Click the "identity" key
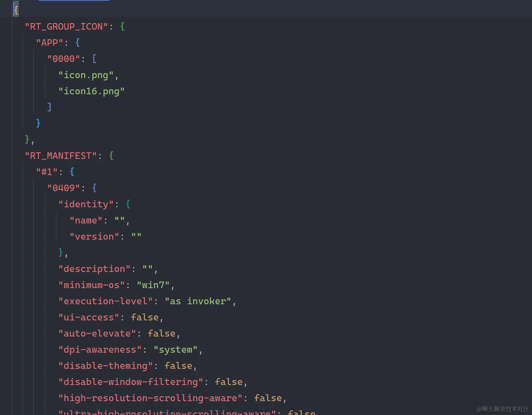Viewport: 532px width, 415px height. coord(86,204)
